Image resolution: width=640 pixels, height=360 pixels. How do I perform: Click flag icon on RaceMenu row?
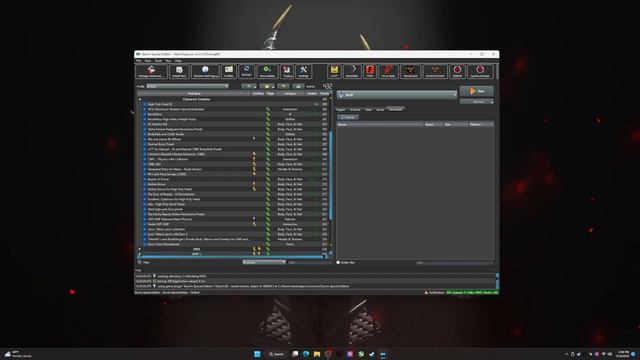(x=268, y=114)
